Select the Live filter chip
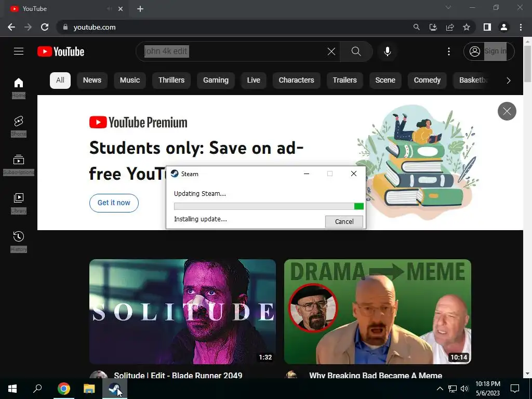The height and width of the screenshot is (399, 532). click(254, 81)
